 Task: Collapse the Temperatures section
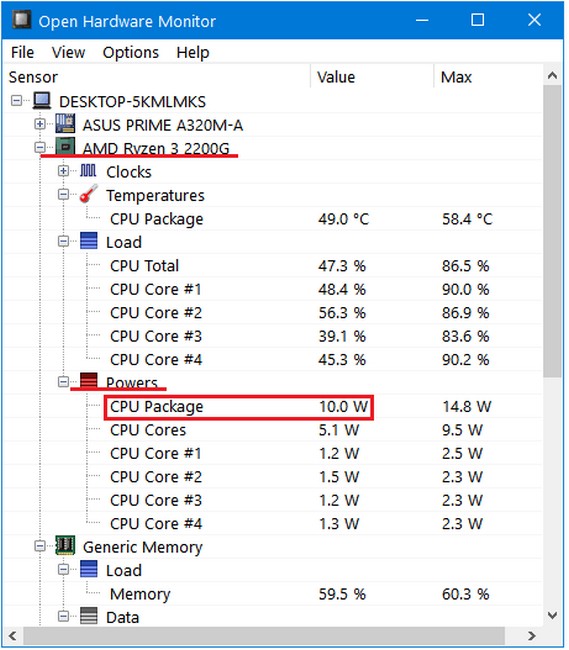tap(63, 194)
